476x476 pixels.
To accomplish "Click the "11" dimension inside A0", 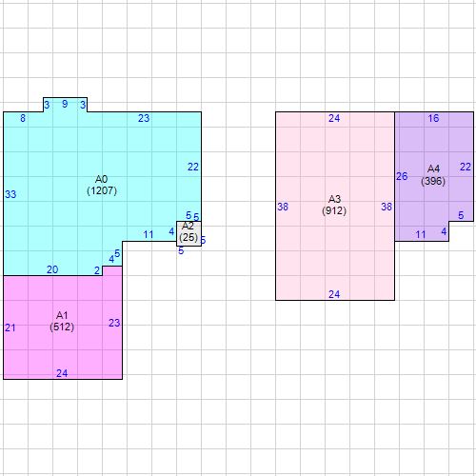I will click(x=149, y=234).
